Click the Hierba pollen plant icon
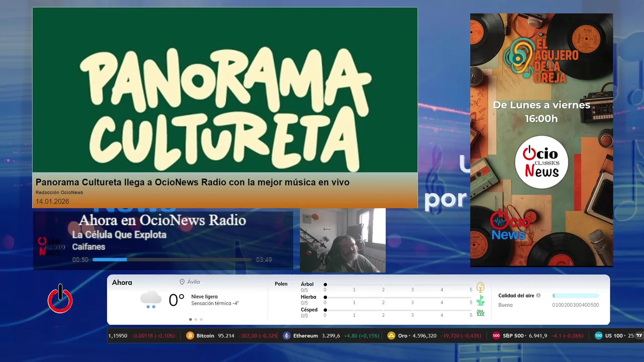The height and width of the screenshot is (362, 644). pyautogui.click(x=480, y=300)
